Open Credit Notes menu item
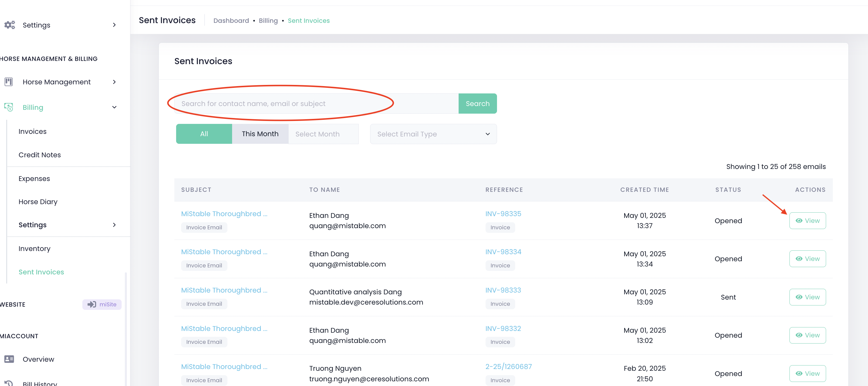 point(40,155)
